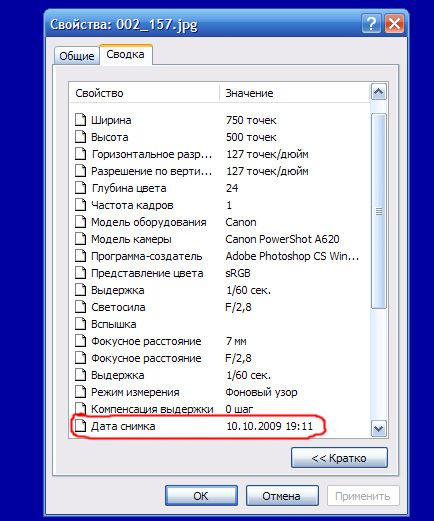The width and height of the screenshot is (434, 521).
Task: Click the vertical scrollbar thumb
Action: tap(379, 211)
